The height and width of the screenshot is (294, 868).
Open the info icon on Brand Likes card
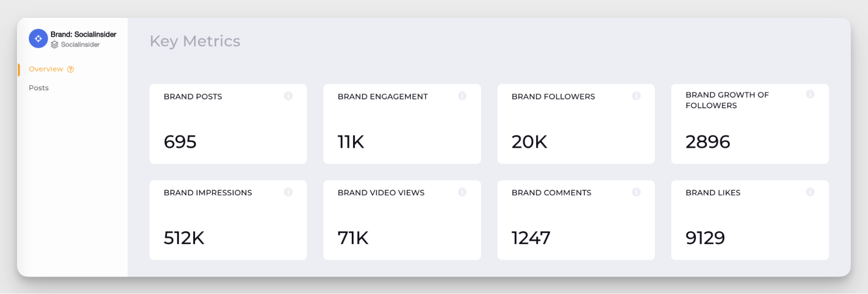click(810, 192)
